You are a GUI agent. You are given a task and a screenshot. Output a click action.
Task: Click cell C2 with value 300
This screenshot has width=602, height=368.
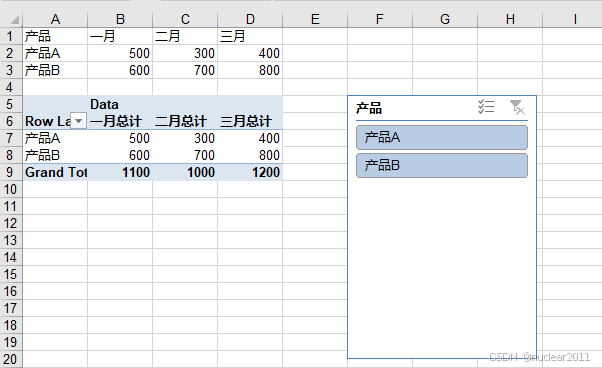point(185,53)
